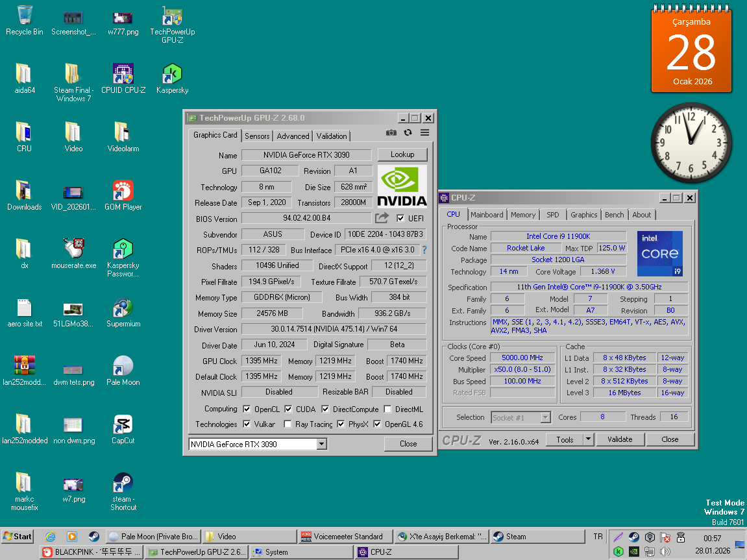This screenshot has height=560, width=747.
Task: Select the Supermium desktop shortcut
Action: coord(123,313)
